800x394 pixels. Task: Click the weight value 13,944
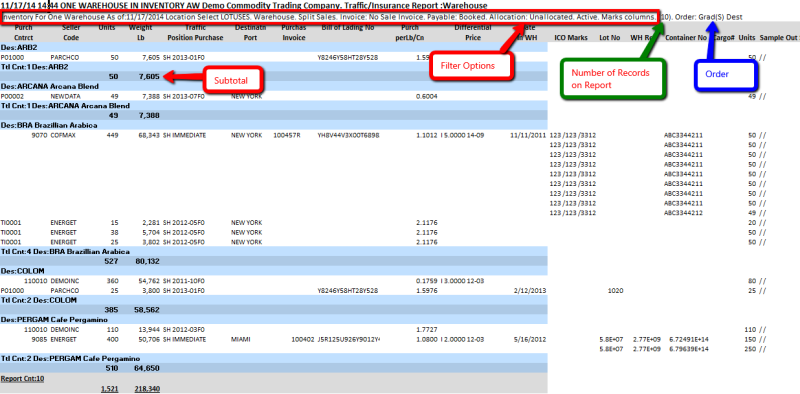coord(149,330)
